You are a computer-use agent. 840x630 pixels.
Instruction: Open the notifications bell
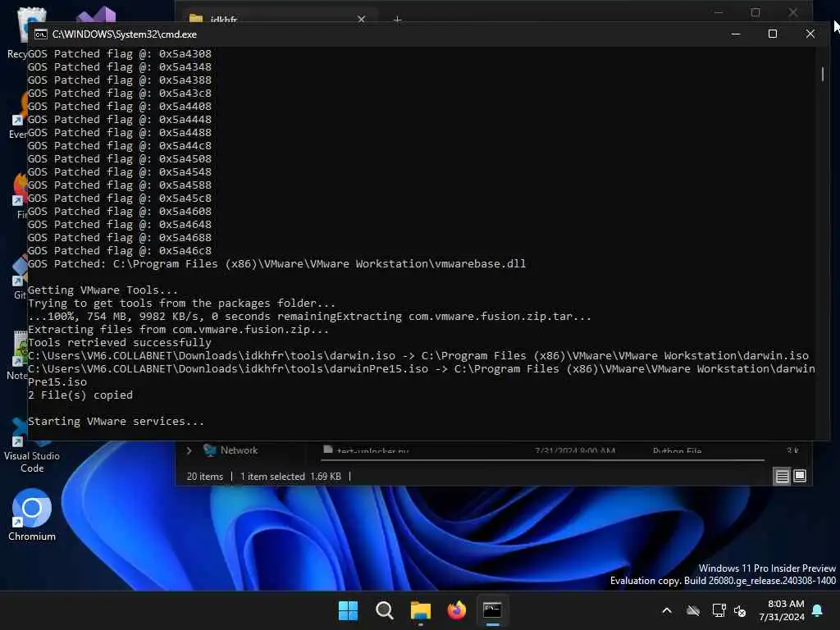coord(818,610)
